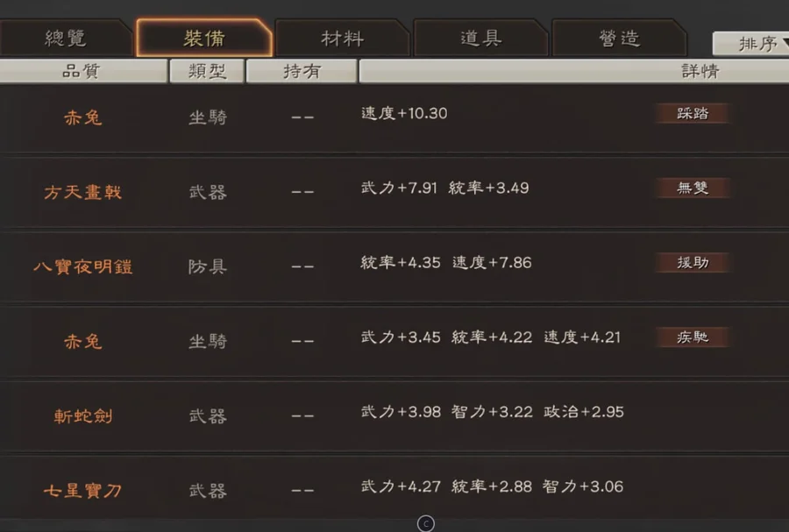Click the 疾馳 skill tag

(x=693, y=337)
